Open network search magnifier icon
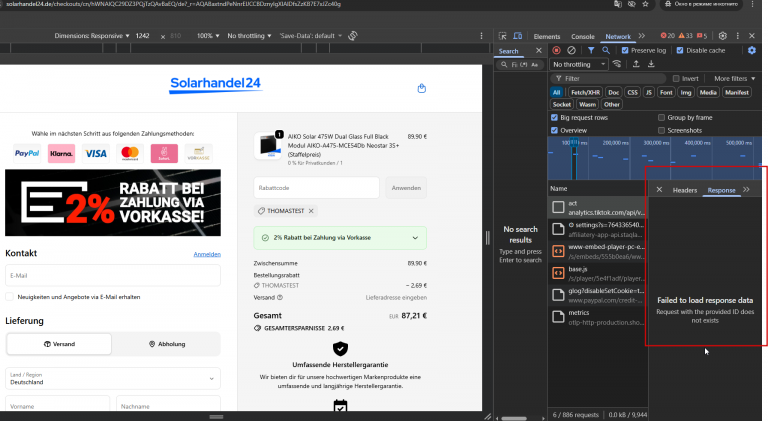The height and width of the screenshot is (421, 768). tap(606, 50)
